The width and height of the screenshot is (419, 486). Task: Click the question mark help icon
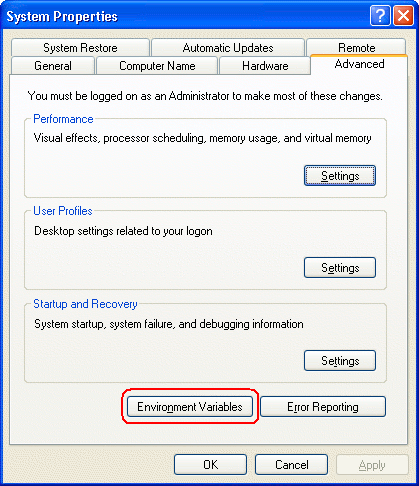[380, 15]
